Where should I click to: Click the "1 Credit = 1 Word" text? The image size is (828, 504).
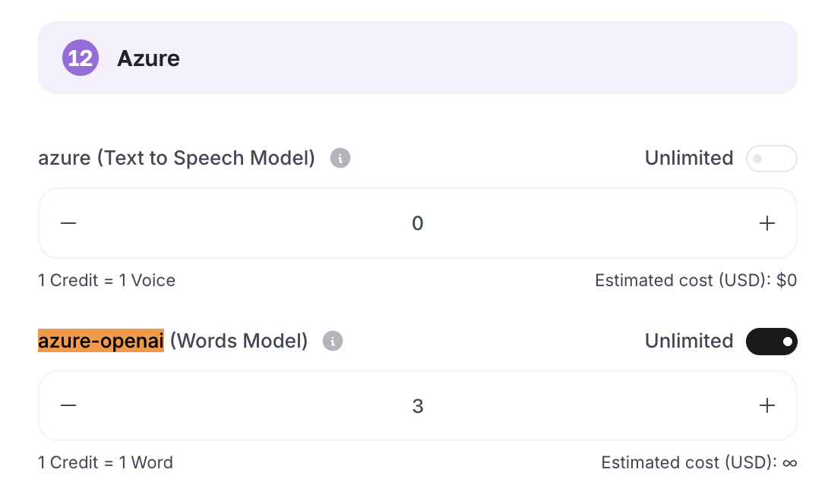pyautogui.click(x=106, y=462)
